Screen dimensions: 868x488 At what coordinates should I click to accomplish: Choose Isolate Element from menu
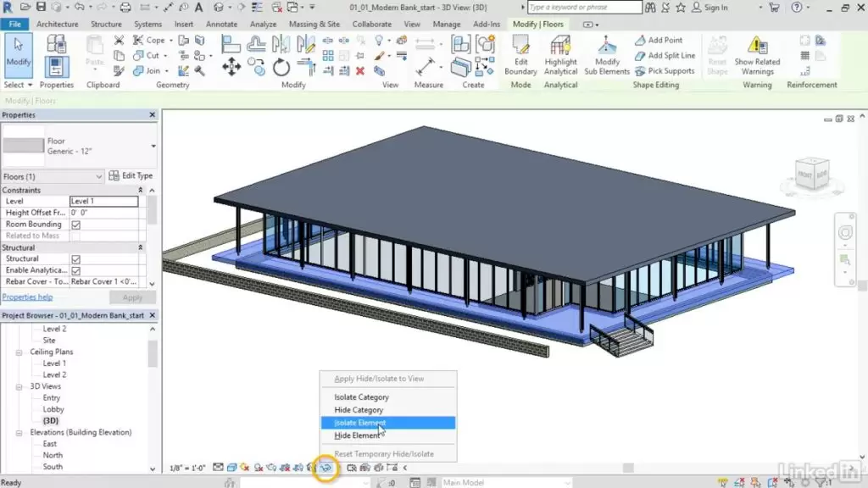coord(359,423)
